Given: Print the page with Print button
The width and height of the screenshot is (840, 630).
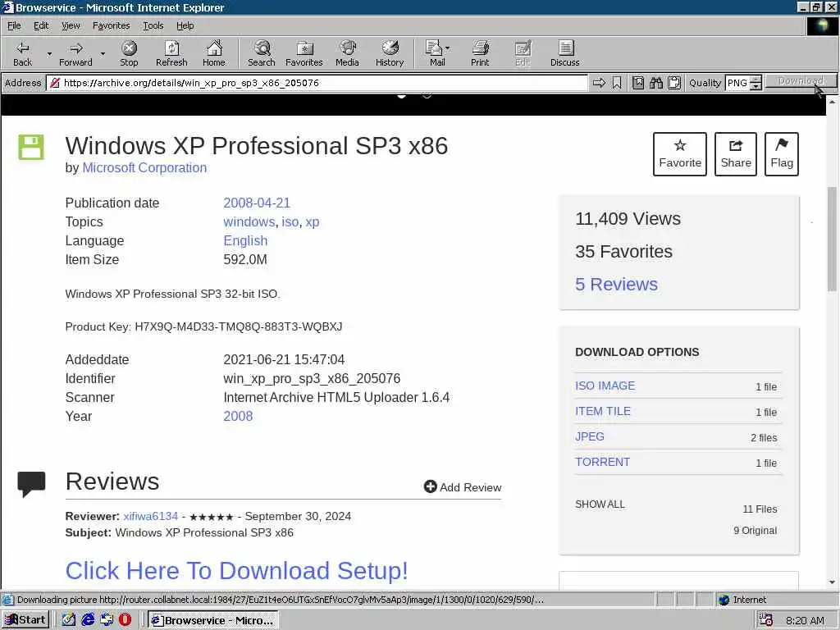Looking at the screenshot, I should coord(480,53).
